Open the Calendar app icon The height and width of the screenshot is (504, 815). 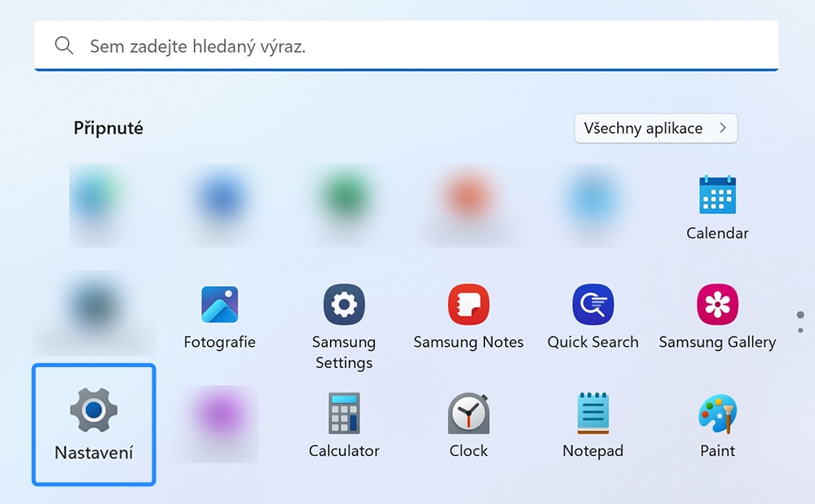click(717, 195)
